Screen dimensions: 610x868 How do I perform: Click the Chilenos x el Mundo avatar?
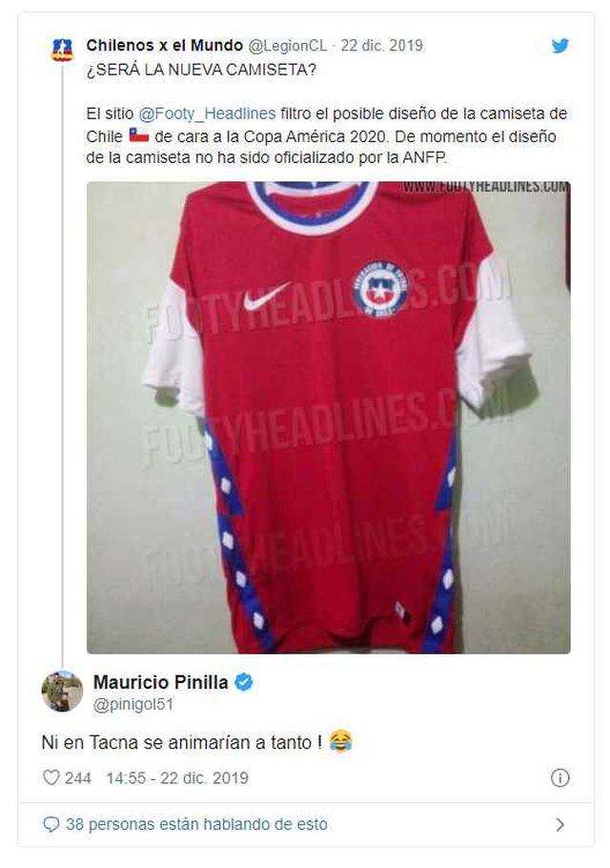point(62,50)
